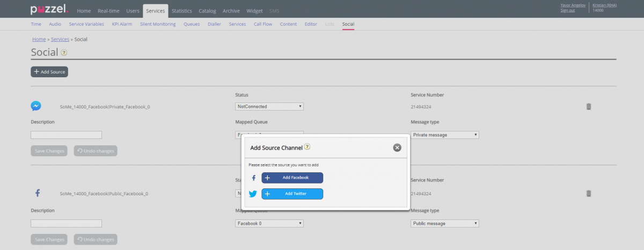Expand the NotConnected status dropdown

[x=269, y=106]
